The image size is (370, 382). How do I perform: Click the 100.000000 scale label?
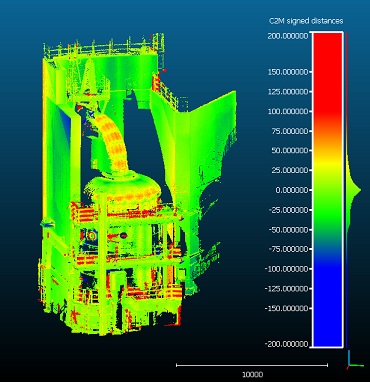288,111
